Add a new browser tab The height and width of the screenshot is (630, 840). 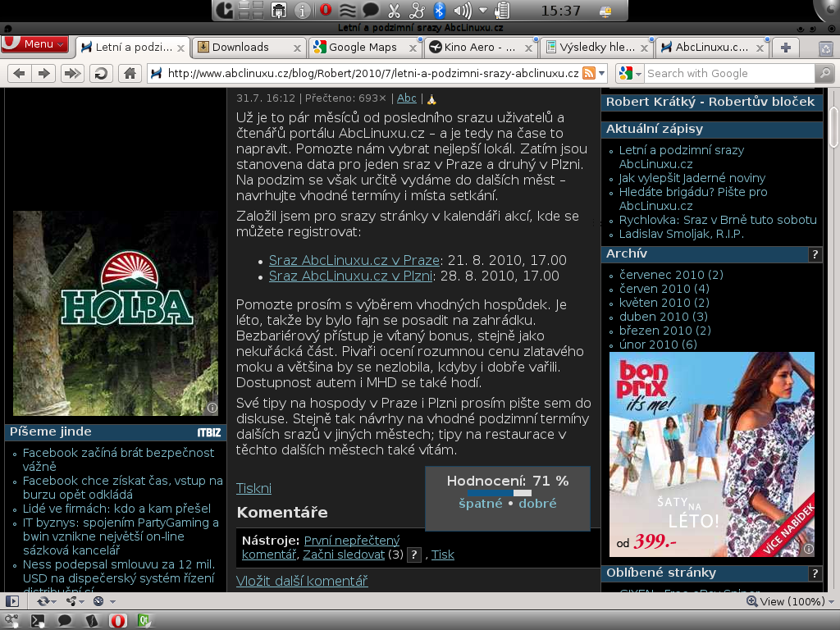(x=786, y=48)
